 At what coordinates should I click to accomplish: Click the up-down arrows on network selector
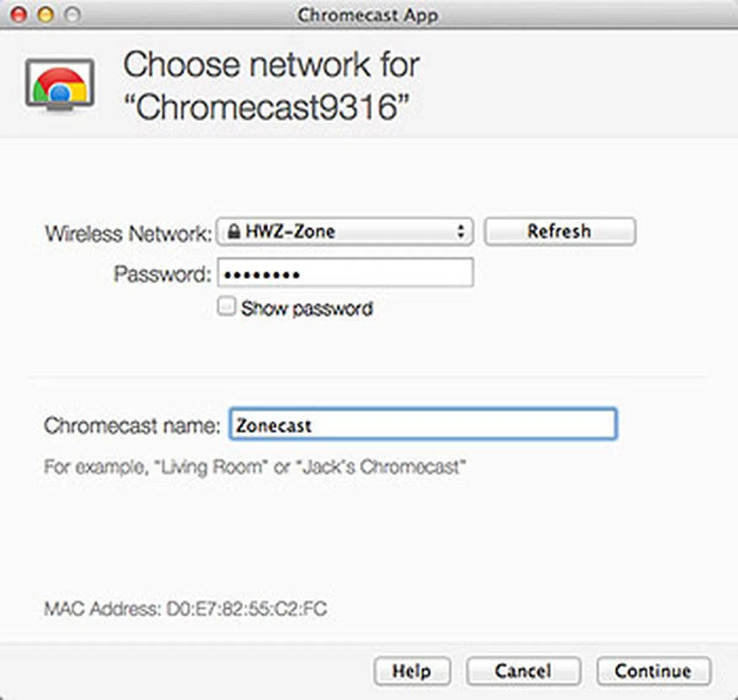(x=460, y=232)
